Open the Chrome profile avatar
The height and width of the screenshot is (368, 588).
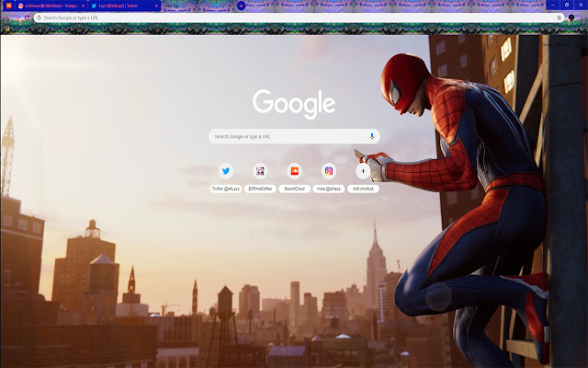(571, 17)
